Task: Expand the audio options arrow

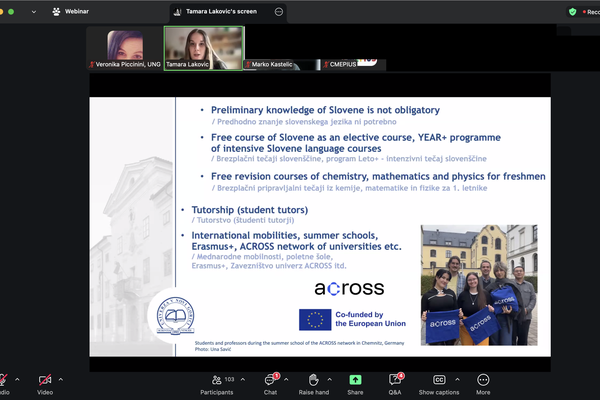Action: pos(17,380)
